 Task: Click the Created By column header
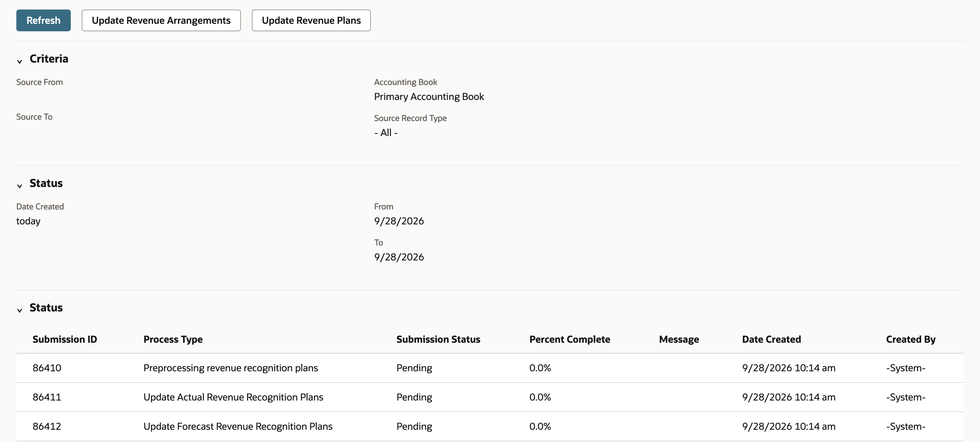click(x=910, y=339)
